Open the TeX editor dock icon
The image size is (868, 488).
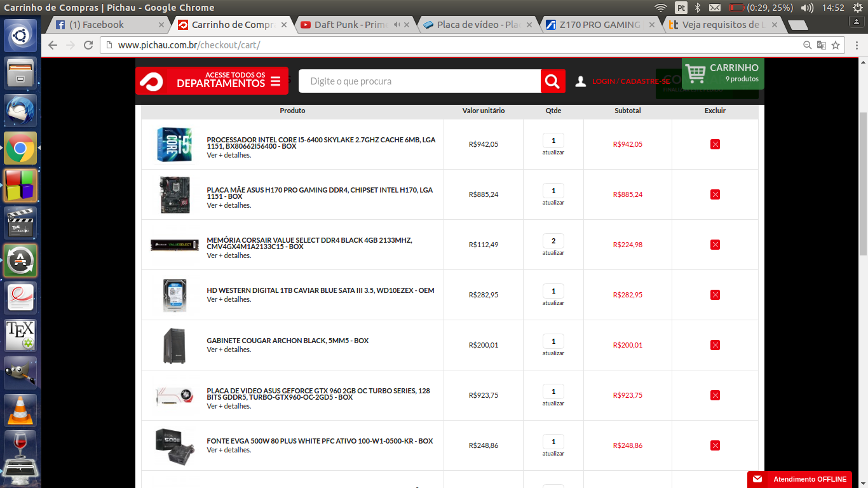(20, 335)
